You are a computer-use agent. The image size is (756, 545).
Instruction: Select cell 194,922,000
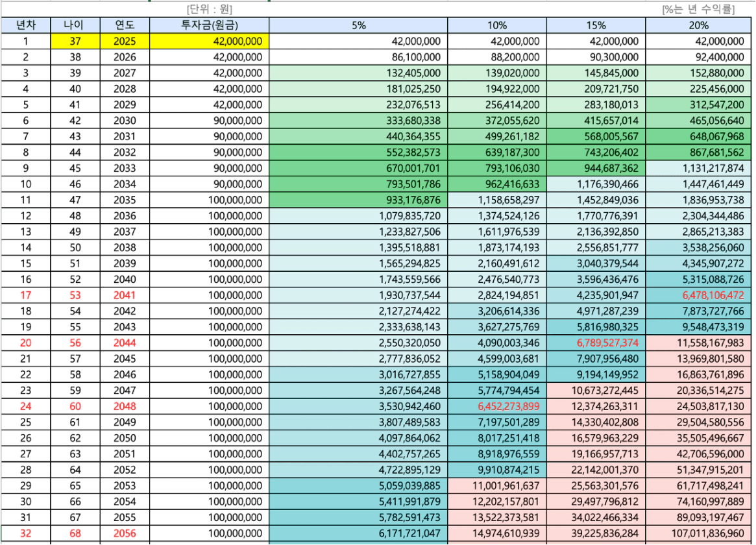tap(497, 89)
